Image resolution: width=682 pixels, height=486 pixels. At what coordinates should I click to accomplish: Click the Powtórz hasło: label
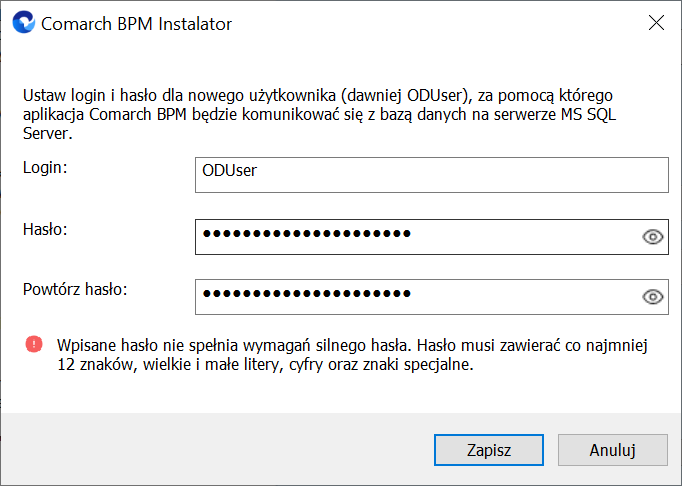point(75,289)
